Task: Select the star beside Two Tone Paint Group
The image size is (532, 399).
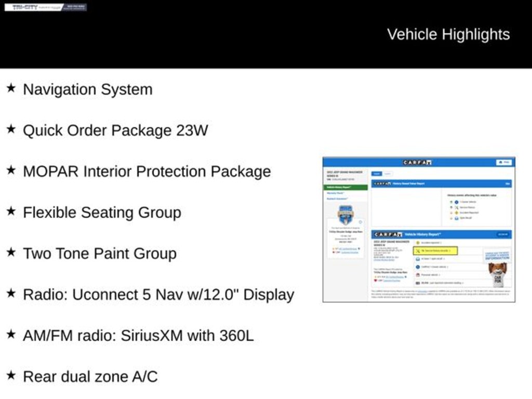Action: coord(10,252)
